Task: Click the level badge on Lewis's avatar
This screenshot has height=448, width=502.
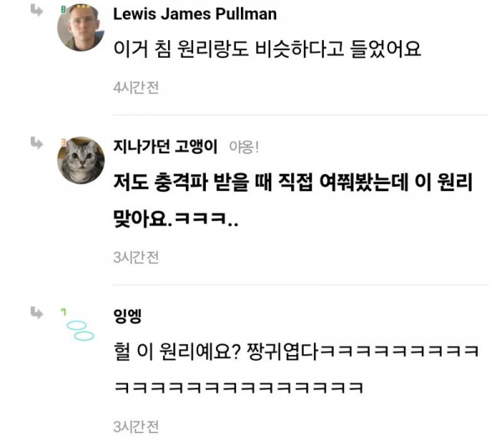Action: pos(63,10)
